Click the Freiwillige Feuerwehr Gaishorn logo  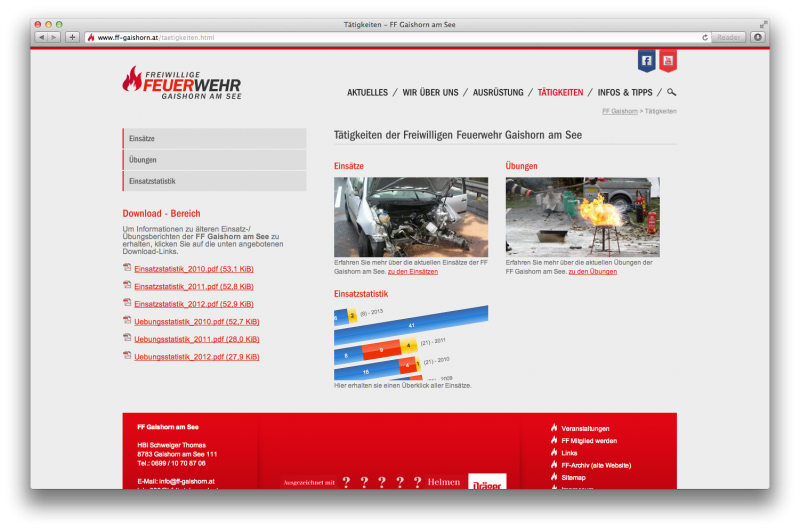[x=182, y=83]
